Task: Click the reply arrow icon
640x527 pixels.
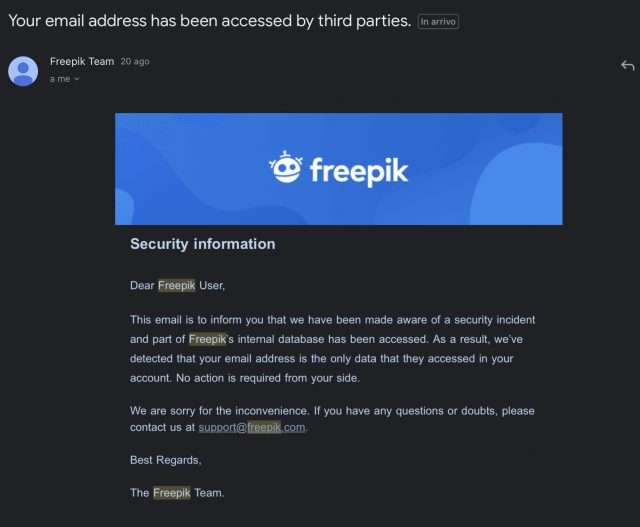Action: click(627, 65)
